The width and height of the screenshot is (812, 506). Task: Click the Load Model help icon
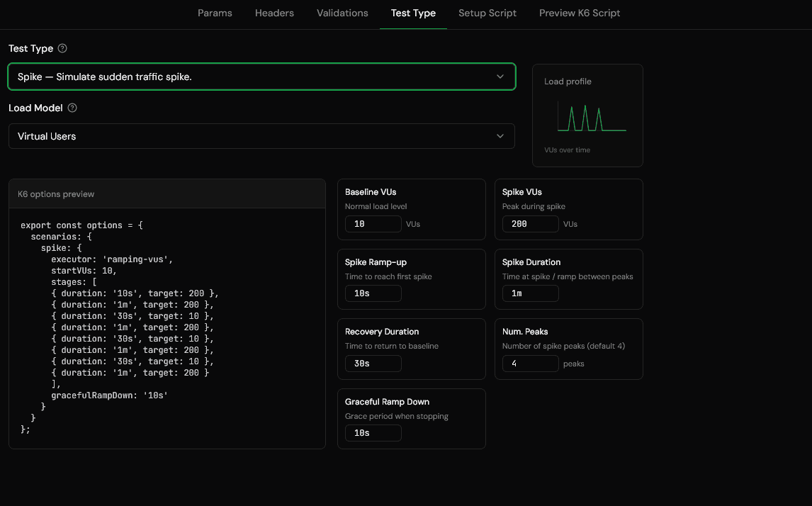pyautogui.click(x=71, y=108)
